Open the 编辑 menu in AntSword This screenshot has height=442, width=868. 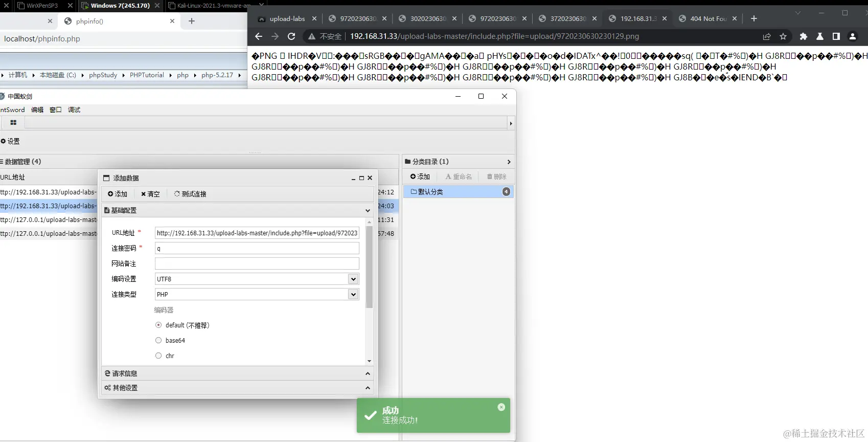pyautogui.click(x=37, y=110)
